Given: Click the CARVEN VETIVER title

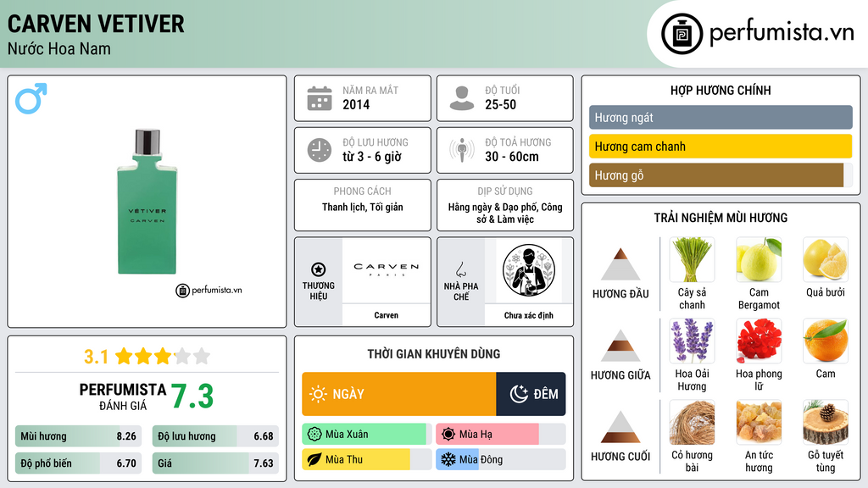Looking at the screenshot, I should click(x=96, y=25).
